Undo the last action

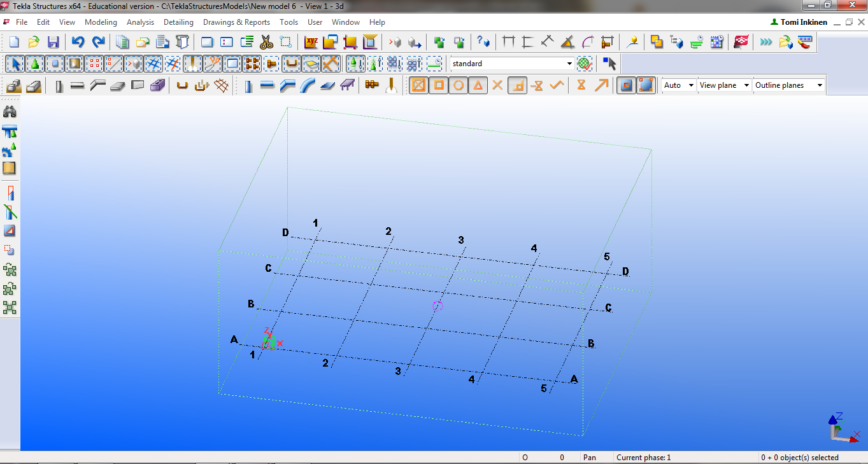78,43
